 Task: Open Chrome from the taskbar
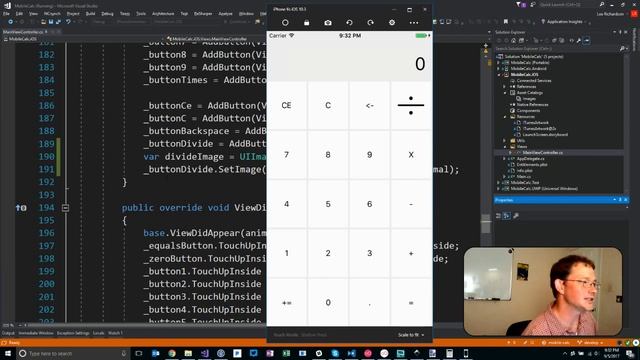pyautogui.click(x=172, y=353)
